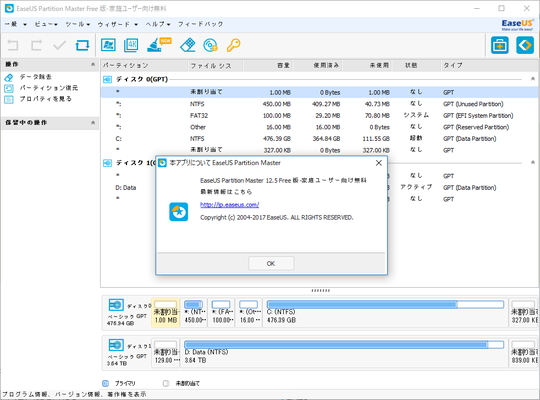The width and height of the screenshot is (540, 400).
Task: Click the データ消去 eraser icon in sidebar
Action: pyautogui.click(x=9, y=77)
